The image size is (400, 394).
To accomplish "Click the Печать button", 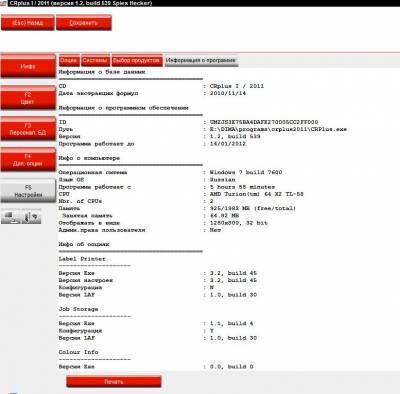I will [x=114, y=382].
